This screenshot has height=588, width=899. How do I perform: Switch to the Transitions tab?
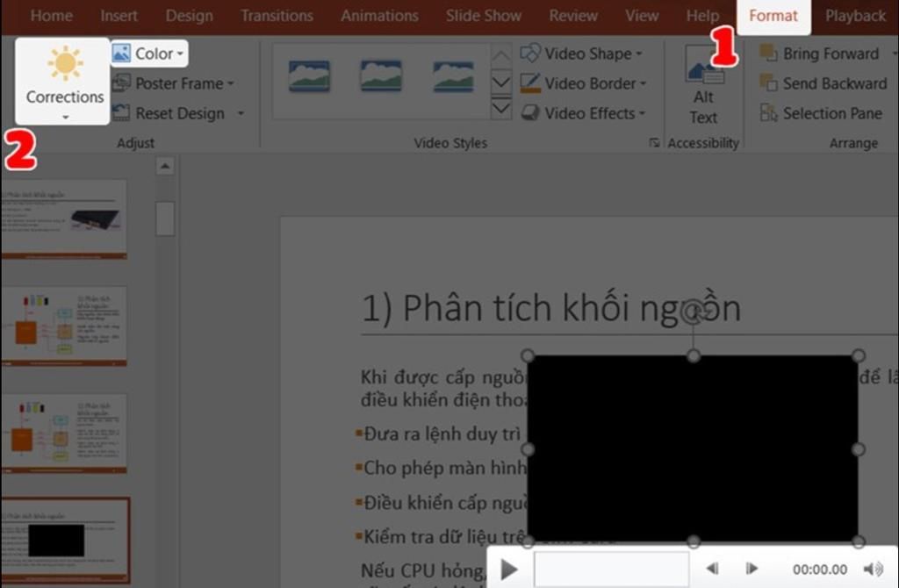click(277, 16)
